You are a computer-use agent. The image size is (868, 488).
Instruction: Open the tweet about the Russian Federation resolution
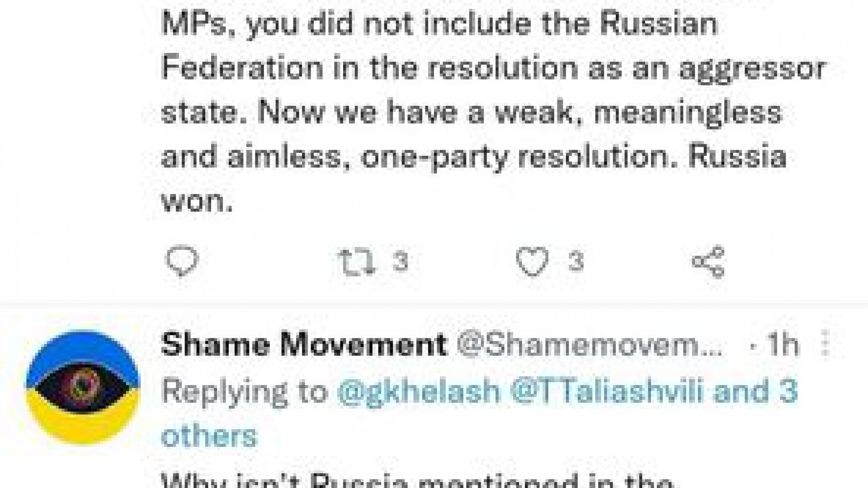click(x=493, y=68)
